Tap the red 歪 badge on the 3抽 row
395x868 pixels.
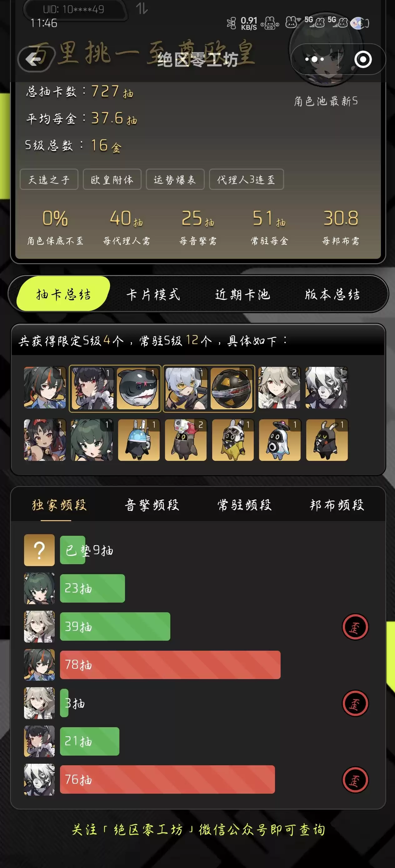[355, 703]
